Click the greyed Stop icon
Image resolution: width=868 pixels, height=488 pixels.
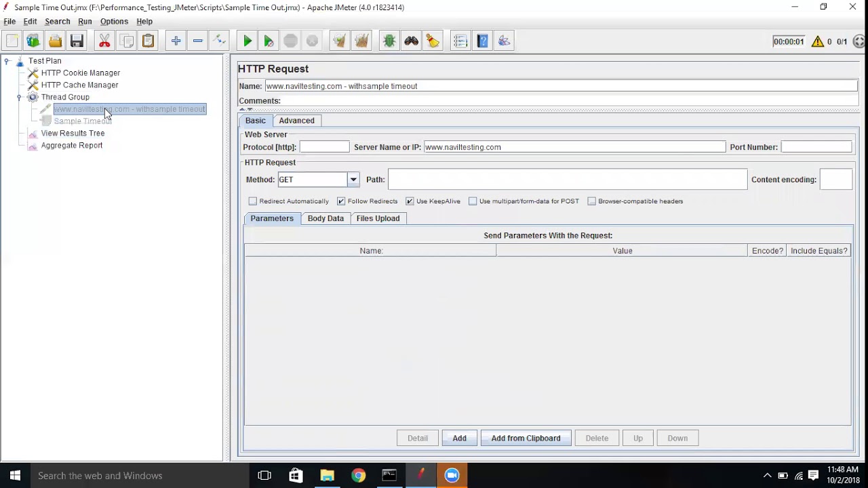point(290,41)
